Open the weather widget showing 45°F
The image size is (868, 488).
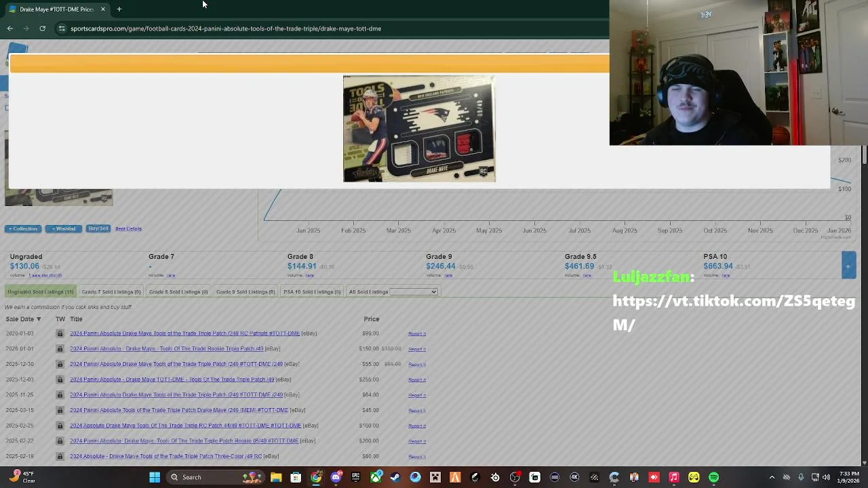tap(23, 477)
